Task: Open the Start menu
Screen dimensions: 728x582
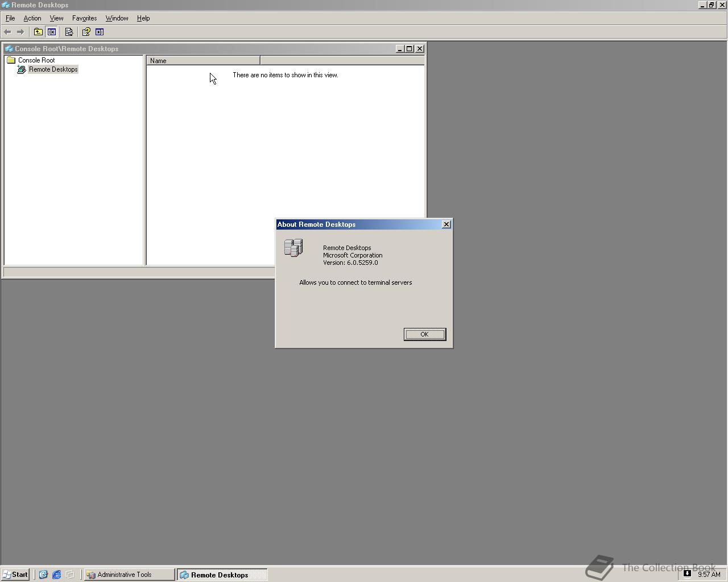Action: coord(15,575)
